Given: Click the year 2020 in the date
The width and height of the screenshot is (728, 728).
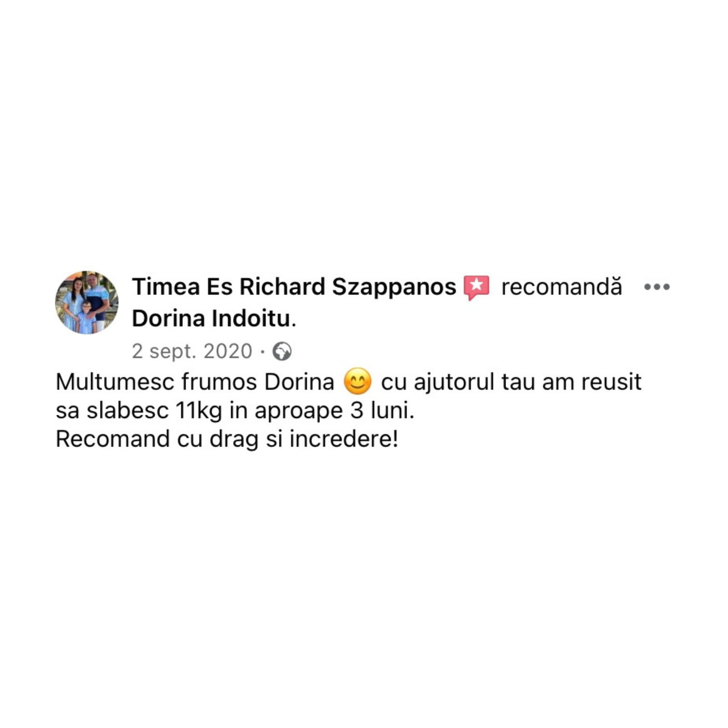Looking at the screenshot, I should [x=228, y=351].
